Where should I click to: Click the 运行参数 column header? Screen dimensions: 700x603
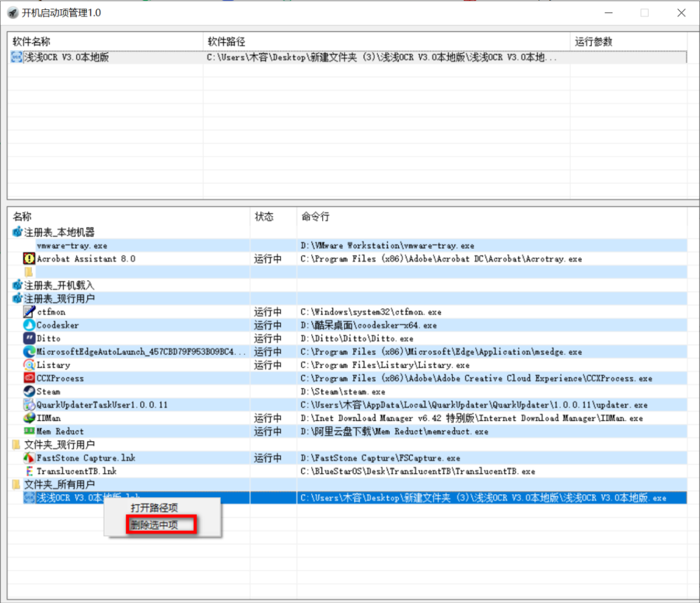pyautogui.click(x=593, y=41)
